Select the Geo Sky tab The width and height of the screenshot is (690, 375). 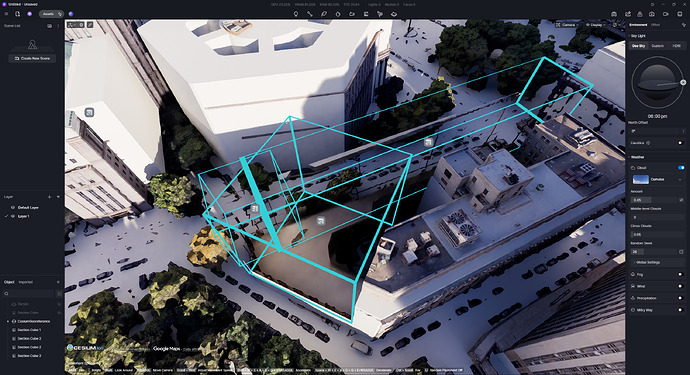click(639, 46)
